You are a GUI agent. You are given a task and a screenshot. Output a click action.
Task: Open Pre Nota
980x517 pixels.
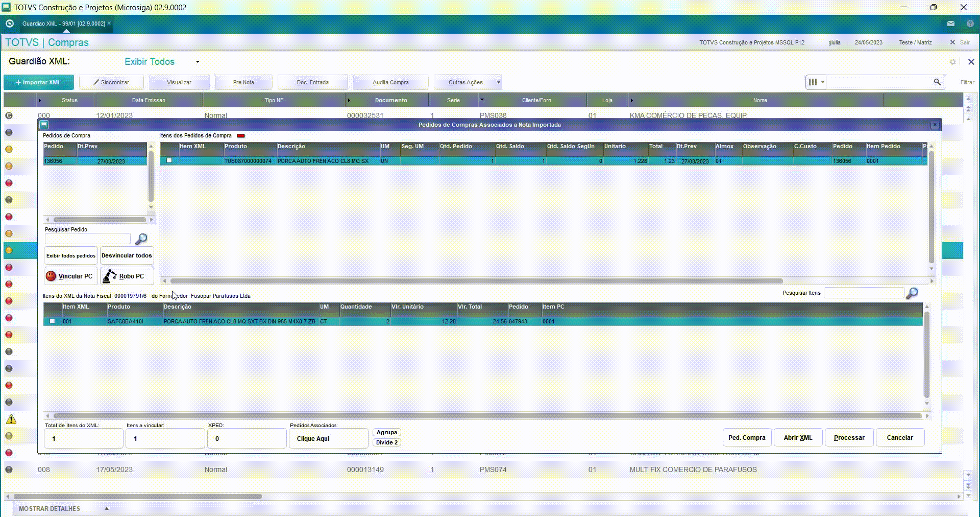[x=243, y=82]
